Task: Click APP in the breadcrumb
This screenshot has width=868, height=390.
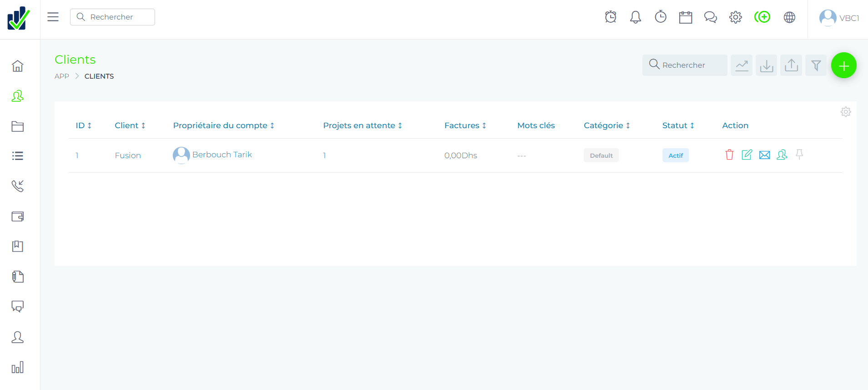Action: click(x=62, y=76)
